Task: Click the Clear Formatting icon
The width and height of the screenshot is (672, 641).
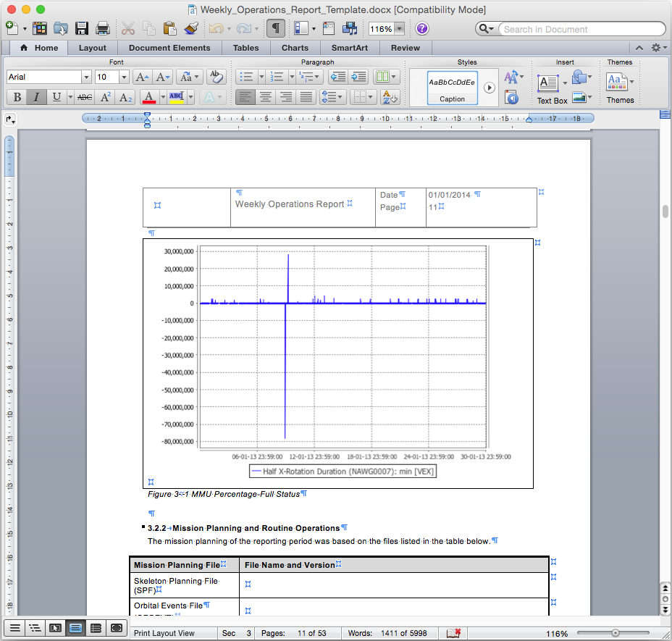Action: [x=215, y=77]
